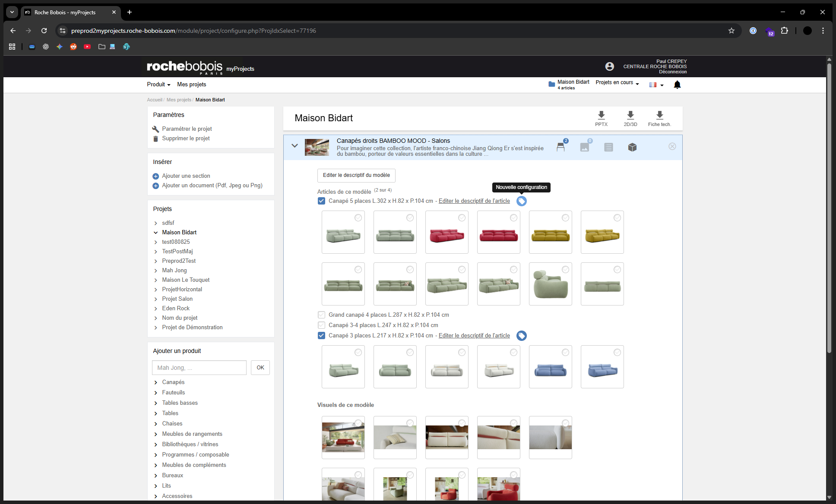Open the Produit dropdown menu
Viewport: 836px width, 504px height.
tap(158, 84)
